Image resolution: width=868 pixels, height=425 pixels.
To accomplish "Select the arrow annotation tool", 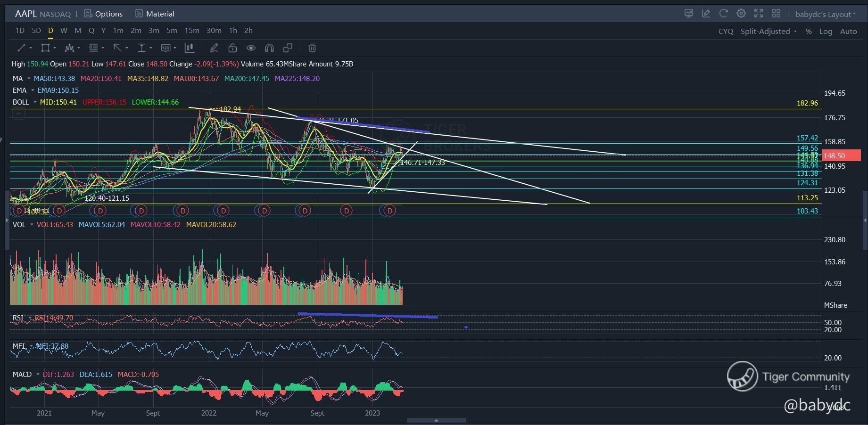I will coord(117,48).
